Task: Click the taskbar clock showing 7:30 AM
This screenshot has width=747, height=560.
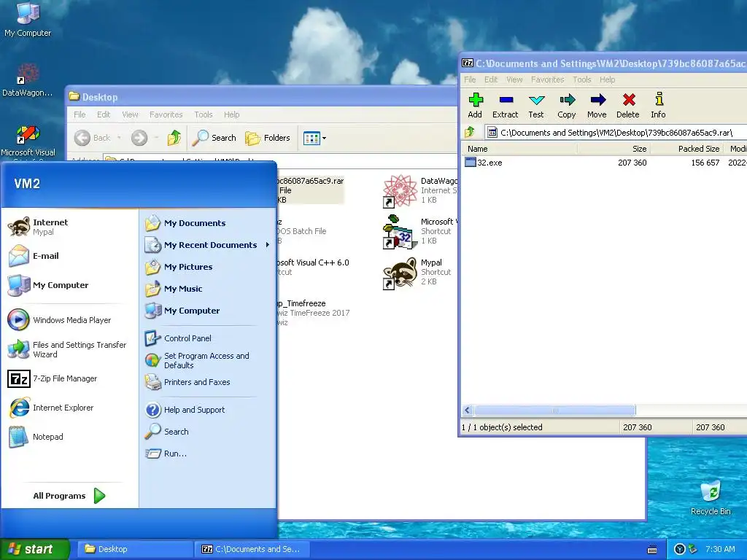Action: point(720,549)
